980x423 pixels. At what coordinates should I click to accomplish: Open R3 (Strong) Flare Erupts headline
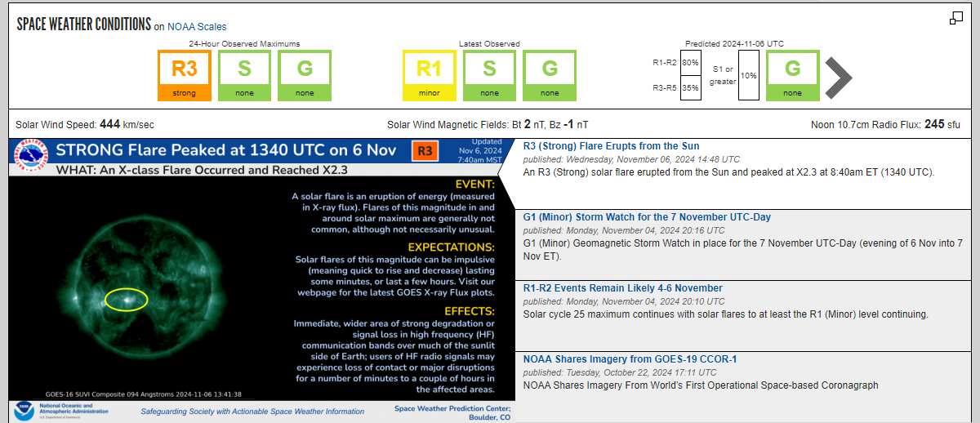611,146
